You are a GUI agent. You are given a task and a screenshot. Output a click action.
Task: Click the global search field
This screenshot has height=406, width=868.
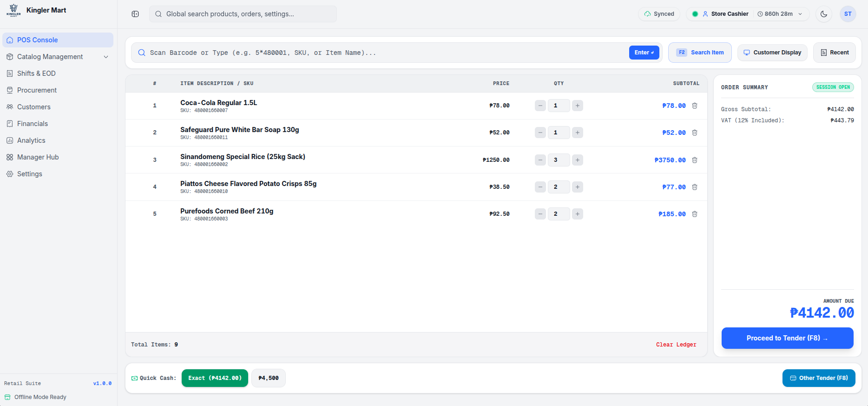[243, 14]
